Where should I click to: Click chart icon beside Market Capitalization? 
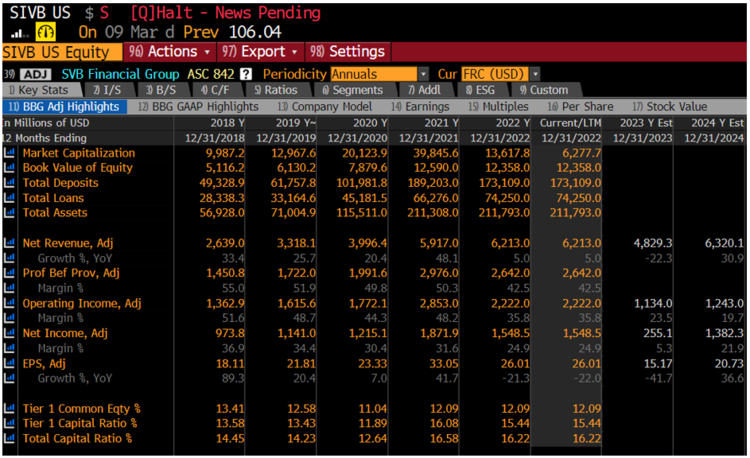pos(9,153)
